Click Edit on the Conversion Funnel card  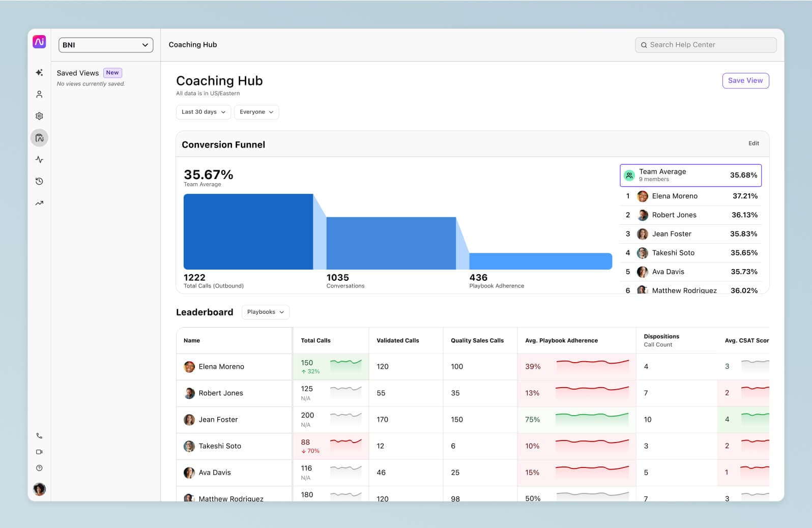(753, 143)
